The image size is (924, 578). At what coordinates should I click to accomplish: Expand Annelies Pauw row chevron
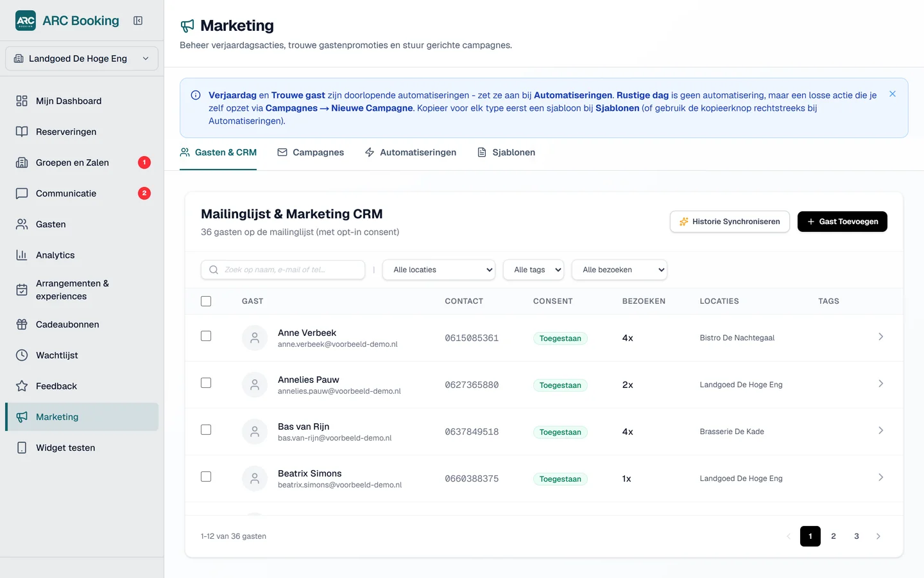click(880, 383)
